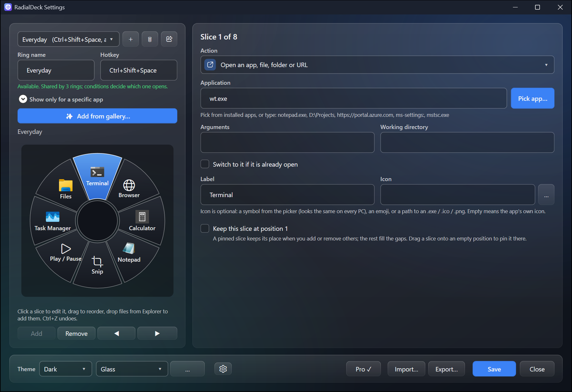Image resolution: width=572 pixels, height=392 pixels.
Task: Add a new ring with plus button
Action: [x=131, y=40]
